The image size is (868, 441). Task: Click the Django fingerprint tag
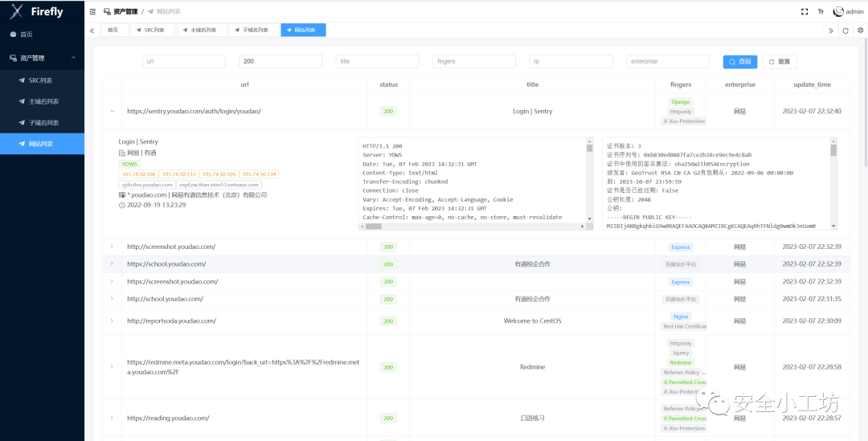[x=681, y=102]
